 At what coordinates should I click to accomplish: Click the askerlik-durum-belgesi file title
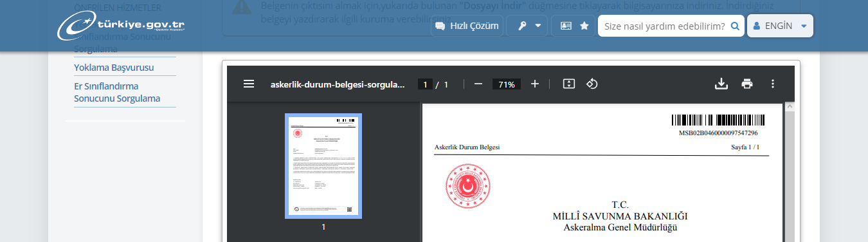click(x=338, y=84)
